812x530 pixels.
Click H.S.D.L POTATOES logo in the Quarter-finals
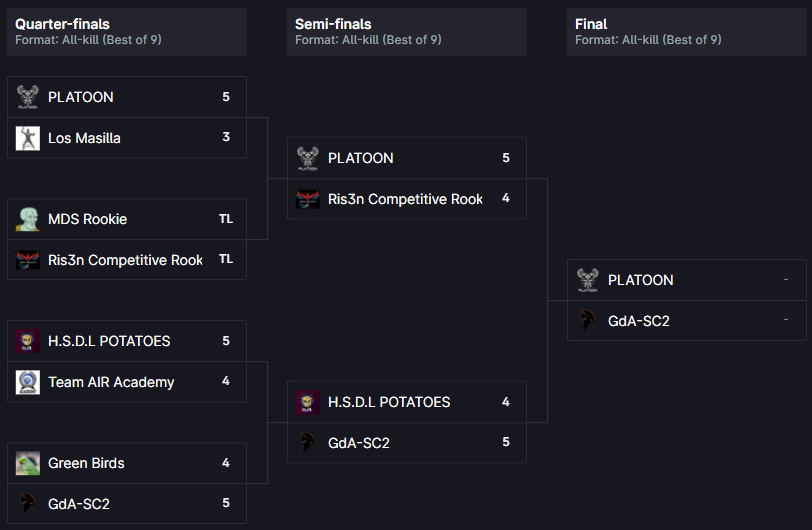28,341
